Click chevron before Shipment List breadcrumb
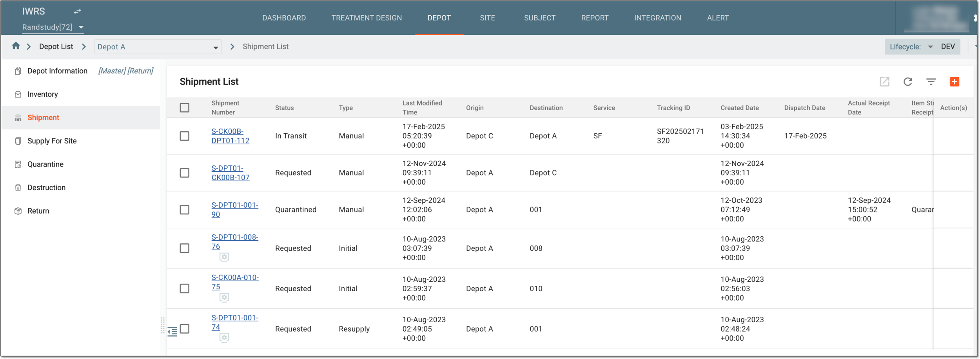Screen dimensions: 980x359 point(232,47)
